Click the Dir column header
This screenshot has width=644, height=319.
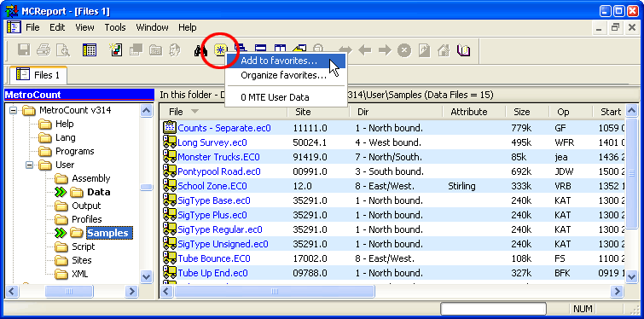click(396, 112)
